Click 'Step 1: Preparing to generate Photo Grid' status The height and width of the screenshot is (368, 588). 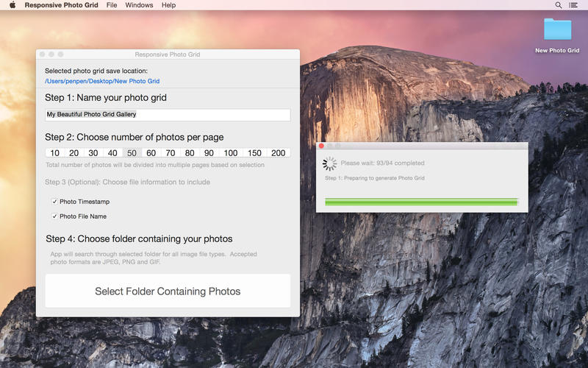(x=375, y=178)
